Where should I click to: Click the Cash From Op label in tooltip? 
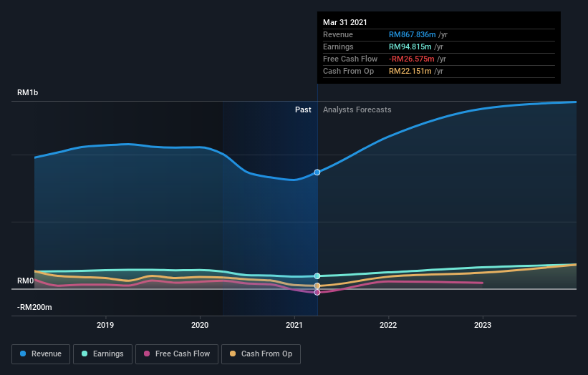(348, 71)
